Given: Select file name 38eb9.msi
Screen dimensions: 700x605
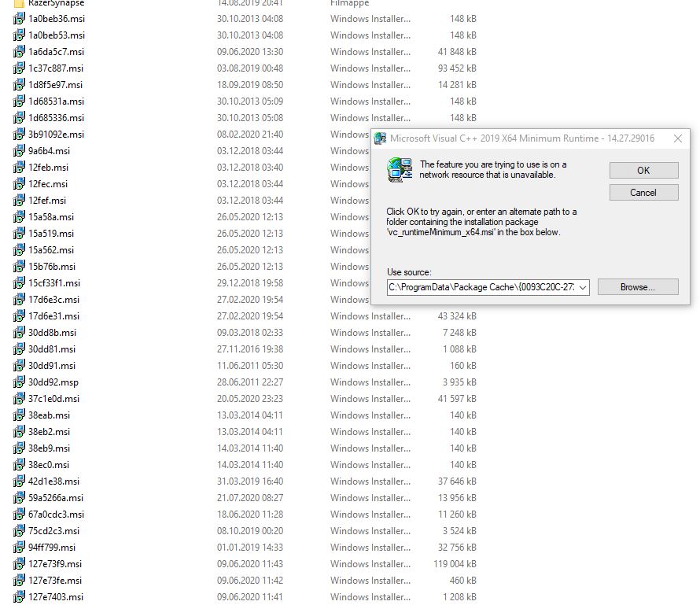Looking at the screenshot, I should 49,448.
